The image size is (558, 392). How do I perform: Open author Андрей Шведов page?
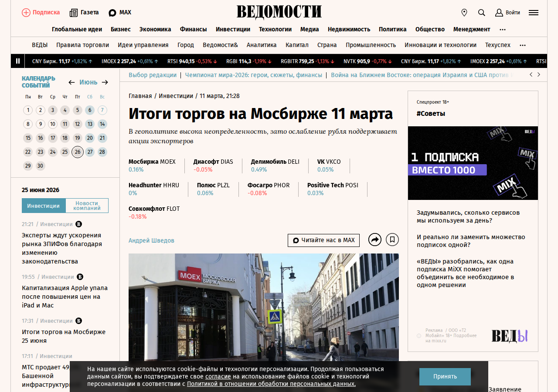(151, 240)
